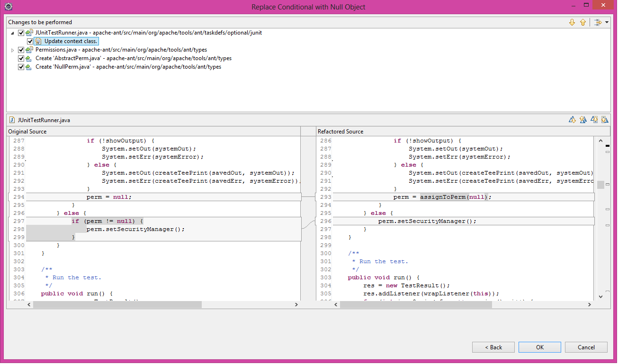Click 'public void run() {' in Refactored Source
Screen dimensions: 618x364
384,277
